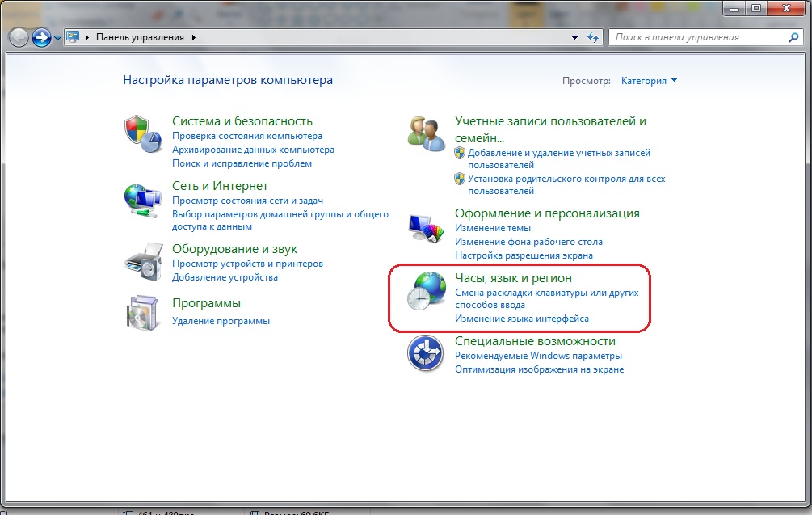Open Оформление и персонализация heading
Image resolution: width=812 pixels, height=515 pixels.
click(x=547, y=213)
